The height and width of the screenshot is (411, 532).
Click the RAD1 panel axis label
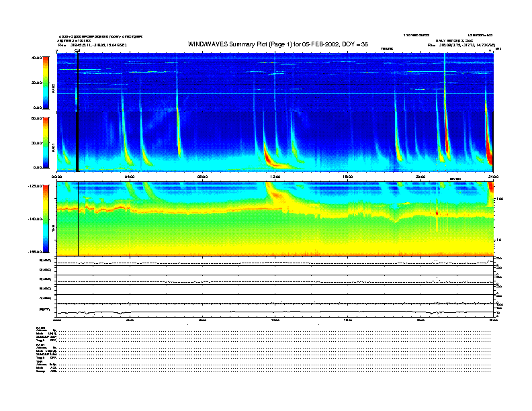53,147
